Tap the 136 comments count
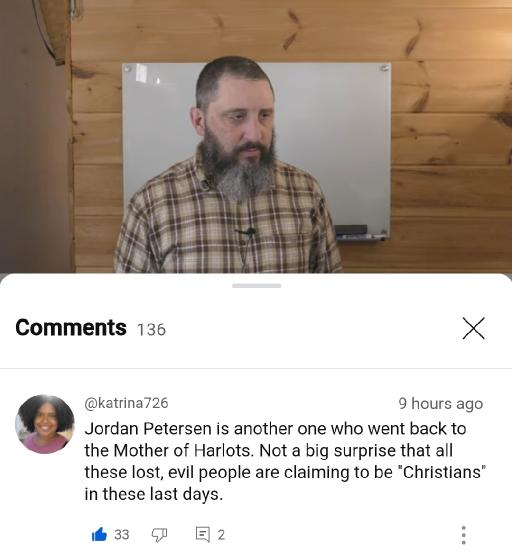Image resolution: width=512 pixels, height=558 pixels. coord(152,330)
